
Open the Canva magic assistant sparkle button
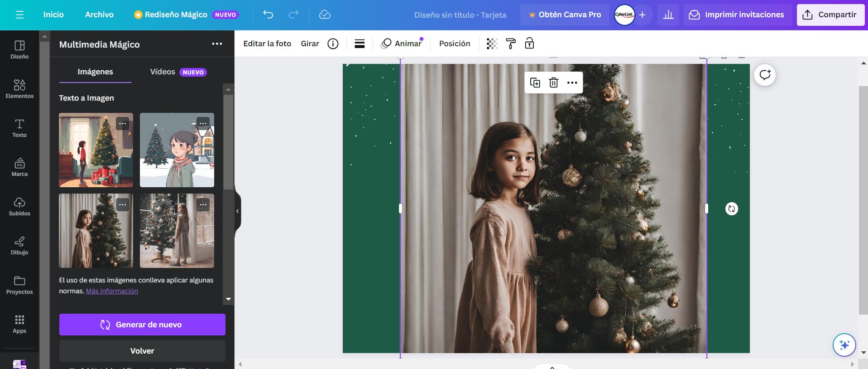coord(844,345)
